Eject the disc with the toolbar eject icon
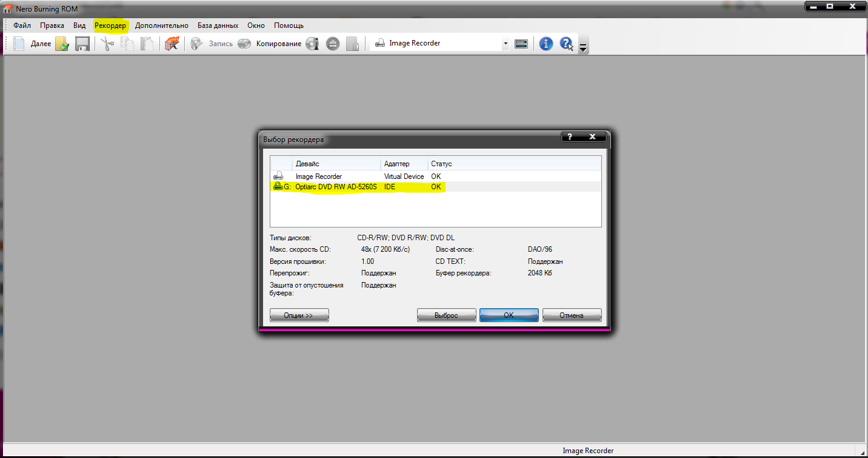The height and width of the screenshot is (458, 868). 333,44
